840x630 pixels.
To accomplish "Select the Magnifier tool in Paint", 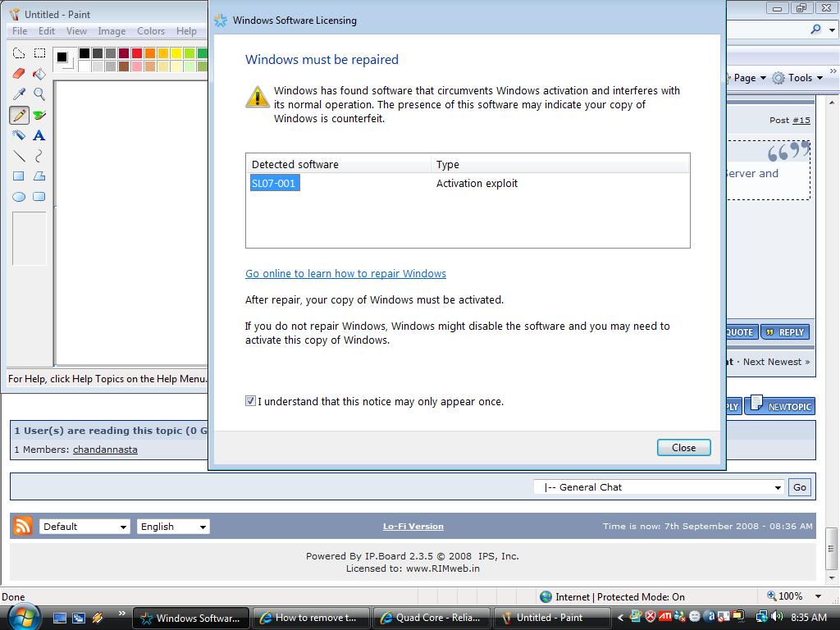I will pyautogui.click(x=39, y=94).
